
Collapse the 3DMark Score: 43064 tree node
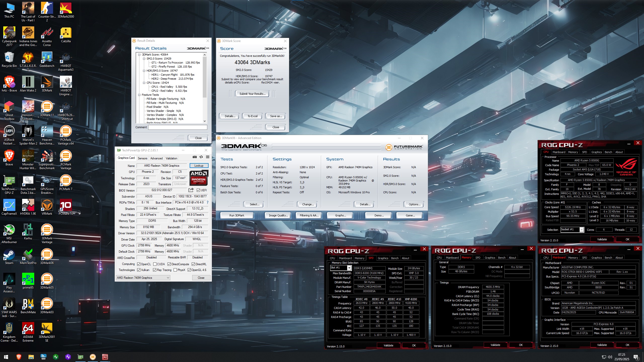pyautogui.click(x=139, y=55)
